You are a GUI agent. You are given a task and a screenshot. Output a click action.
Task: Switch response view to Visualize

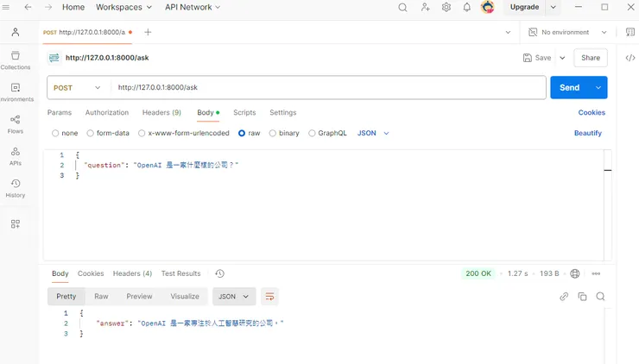pyautogui.click(x=185, y=297)
